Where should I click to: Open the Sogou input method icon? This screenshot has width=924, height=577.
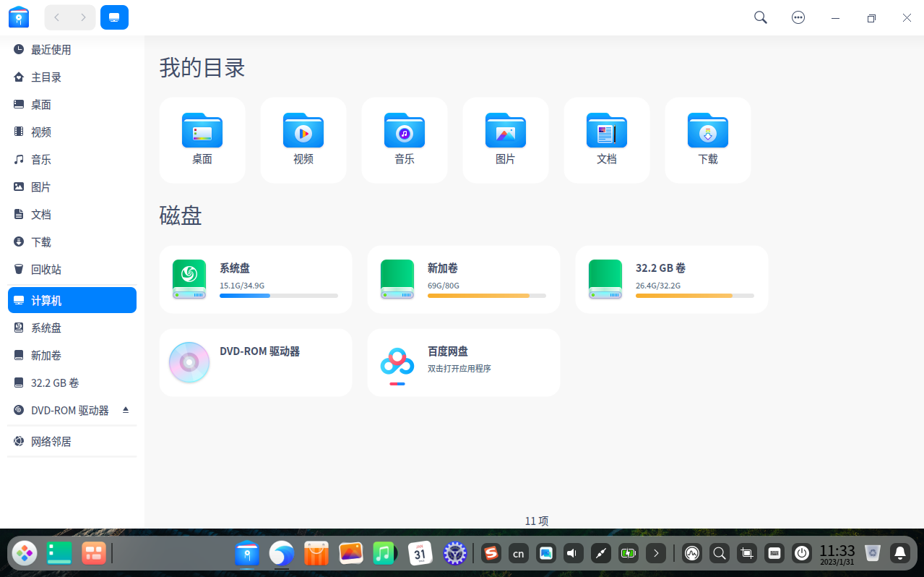(491, 553)
